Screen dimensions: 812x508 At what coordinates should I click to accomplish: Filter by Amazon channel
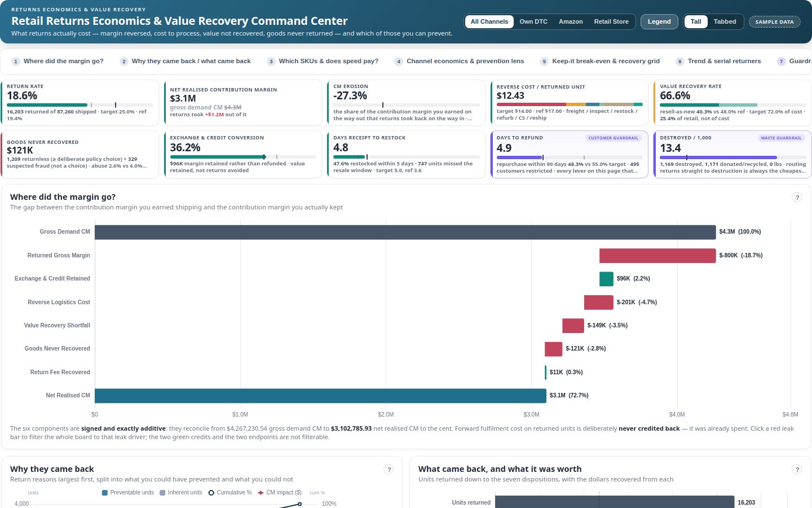pyautogui.click(x=571, y=21)
